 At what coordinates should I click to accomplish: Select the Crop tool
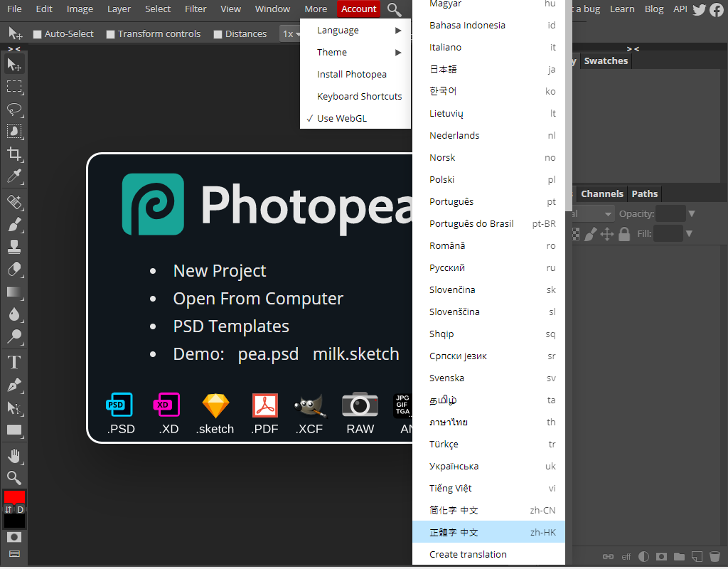pos(14,154)
